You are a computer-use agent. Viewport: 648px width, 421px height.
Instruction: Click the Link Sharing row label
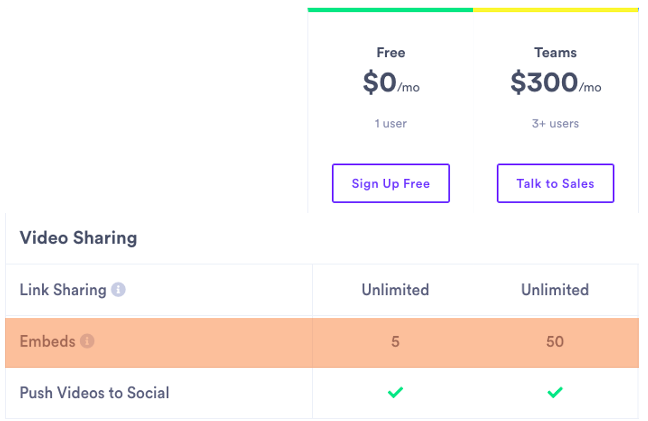(63, 290)
